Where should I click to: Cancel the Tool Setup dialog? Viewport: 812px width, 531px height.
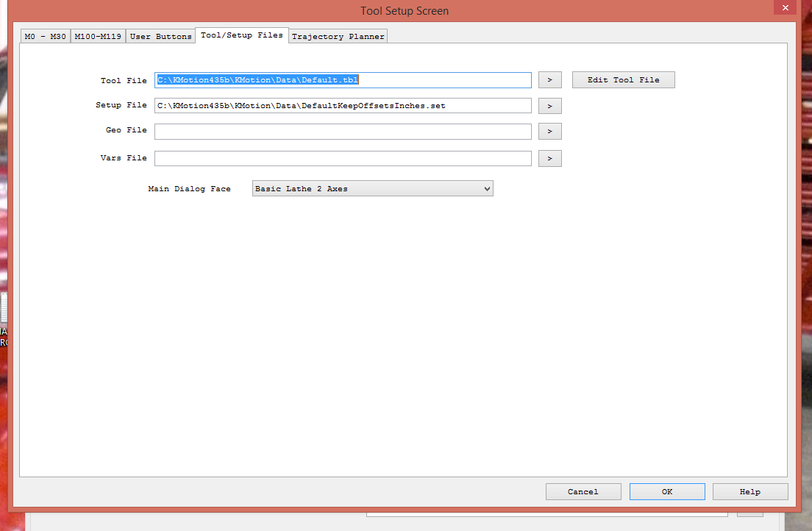583,491
